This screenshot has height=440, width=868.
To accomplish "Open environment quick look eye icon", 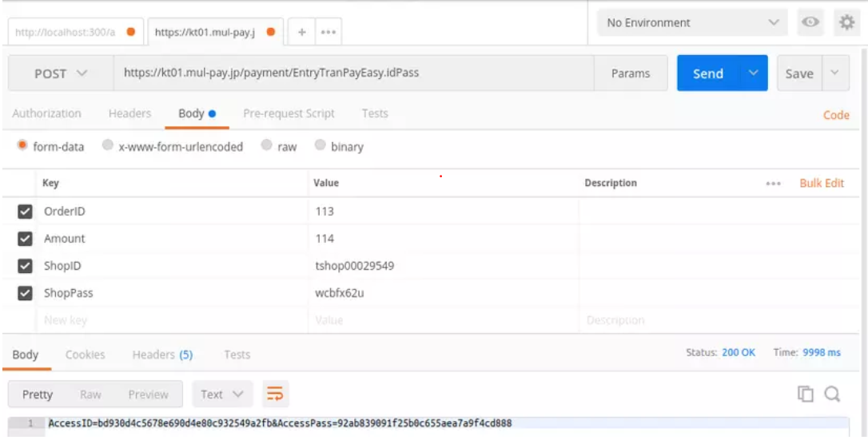I will (809, 22).
